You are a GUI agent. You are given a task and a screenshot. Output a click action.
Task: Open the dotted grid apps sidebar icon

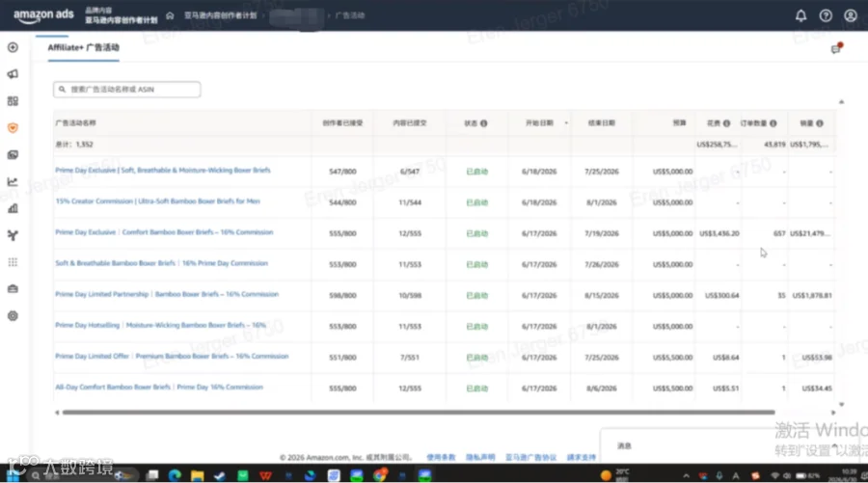(13, 262)
